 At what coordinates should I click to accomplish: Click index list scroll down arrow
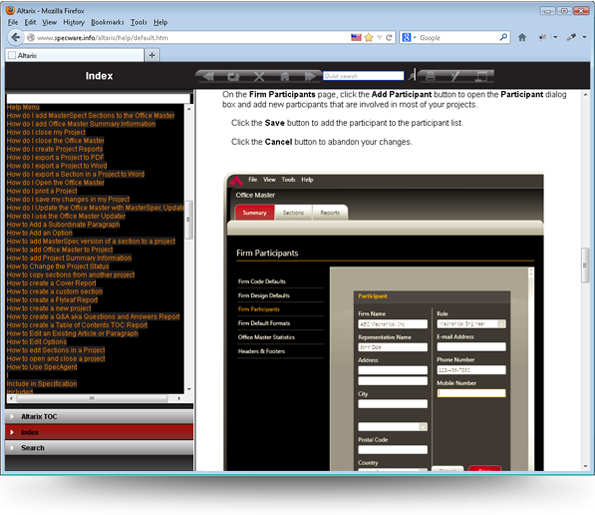(x=189, y=389)
